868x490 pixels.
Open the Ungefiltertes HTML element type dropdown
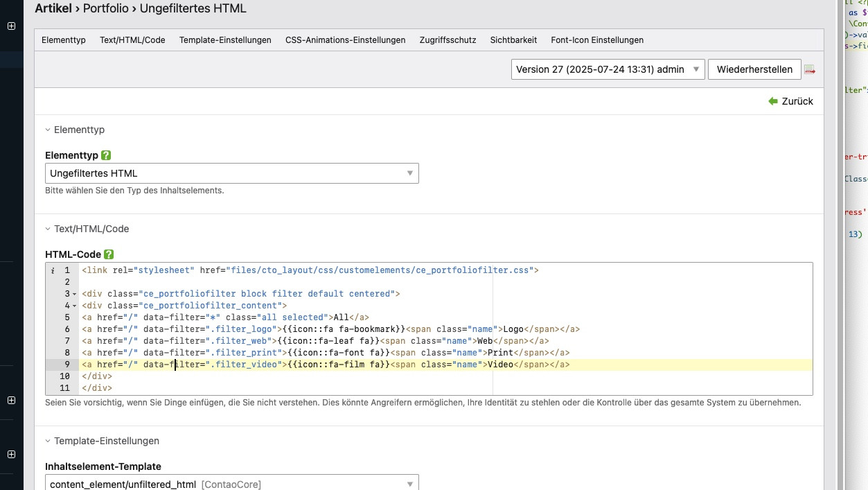pos(231,173)
